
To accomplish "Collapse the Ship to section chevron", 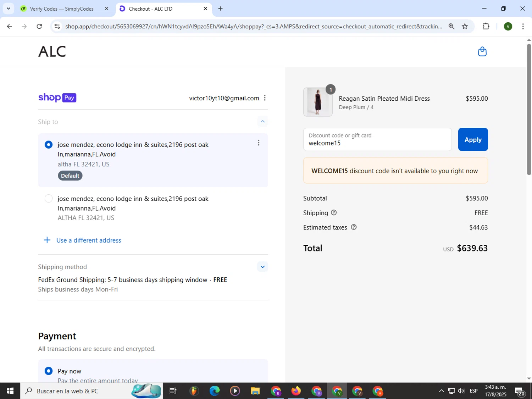I will 262,121.
